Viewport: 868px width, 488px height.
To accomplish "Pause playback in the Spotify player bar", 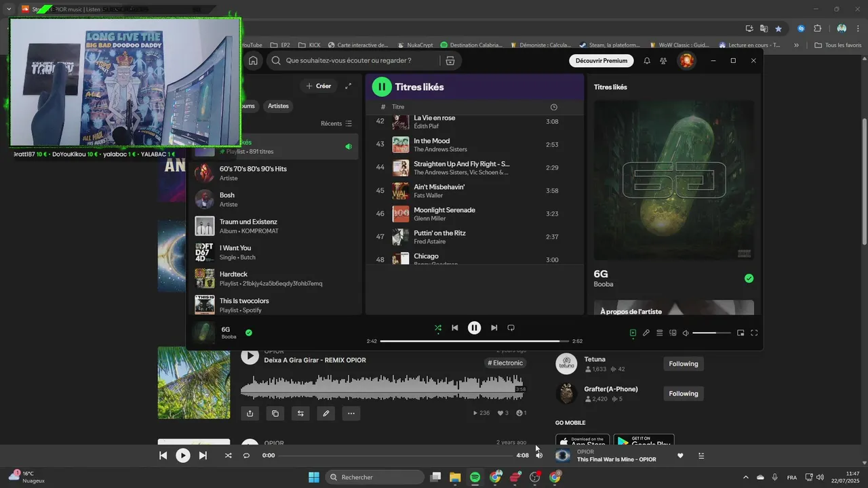I will tap(474, 328).
